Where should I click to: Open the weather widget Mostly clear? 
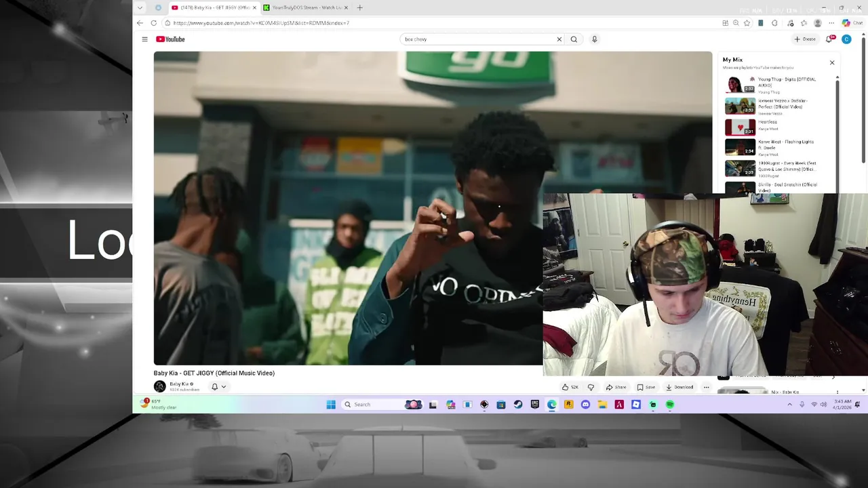(159, 405)
